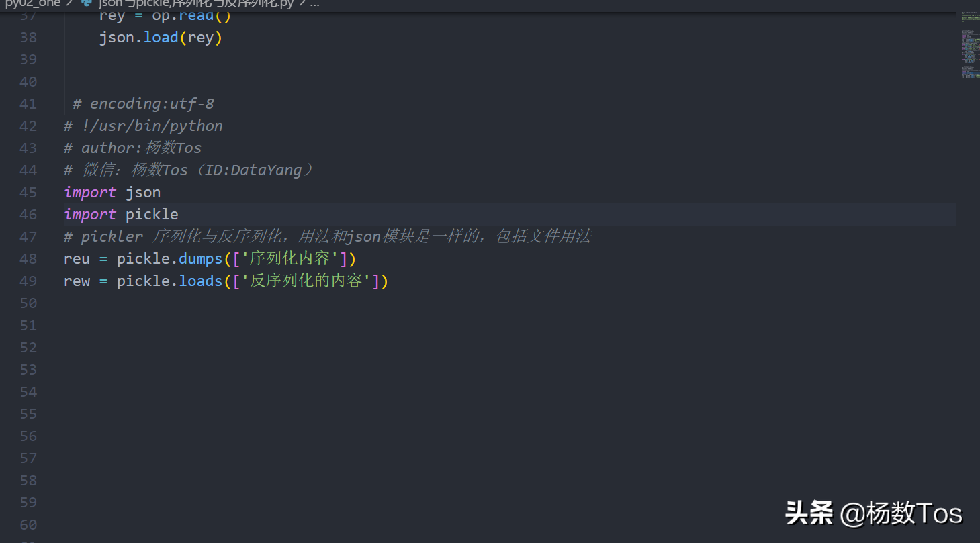
Task: Click line number 41 in gutter
Action: point(29,104)
